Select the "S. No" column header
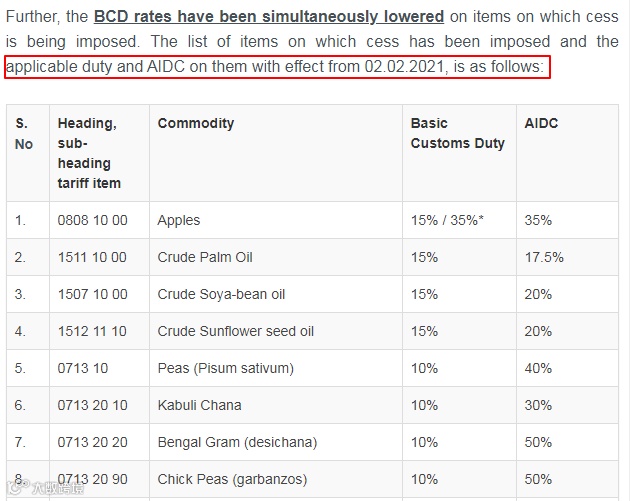630x501 pixels. tap(24, 133)
